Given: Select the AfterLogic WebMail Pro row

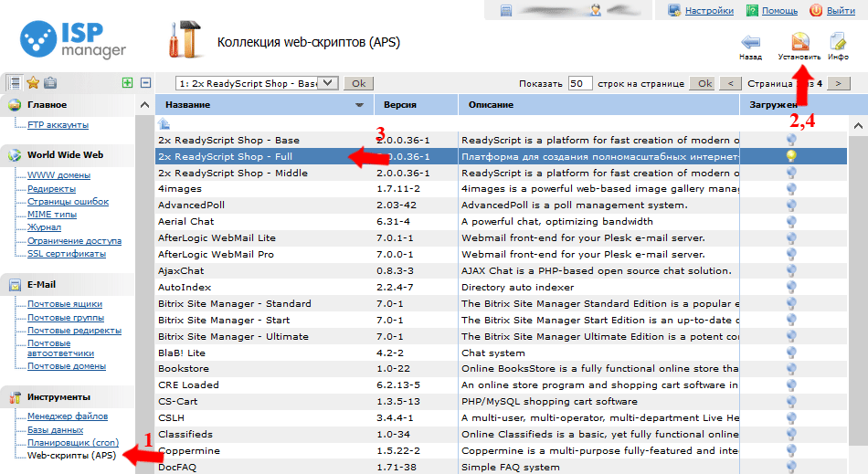Looking at the screenshot, I should pos(501,255).
